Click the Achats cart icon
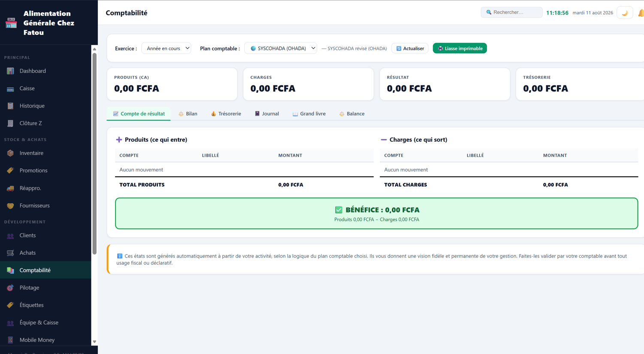The height and width of the screenshot is (354, 644). (10, 253)
